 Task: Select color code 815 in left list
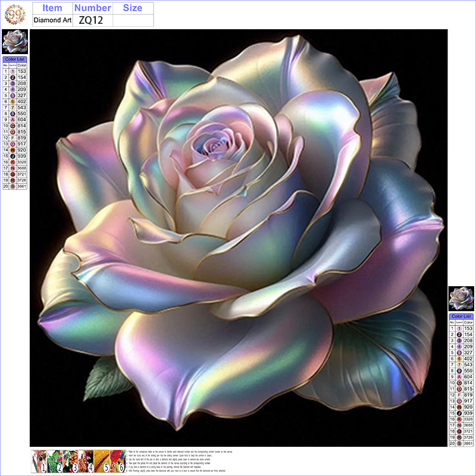point(21,131)
